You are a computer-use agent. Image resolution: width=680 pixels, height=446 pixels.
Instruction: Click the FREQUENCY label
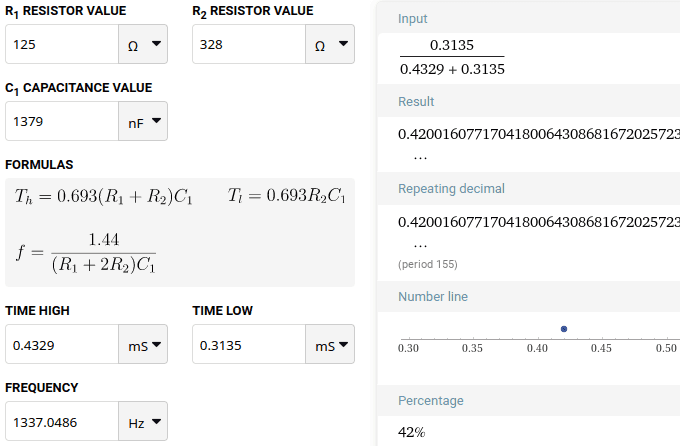42,387
